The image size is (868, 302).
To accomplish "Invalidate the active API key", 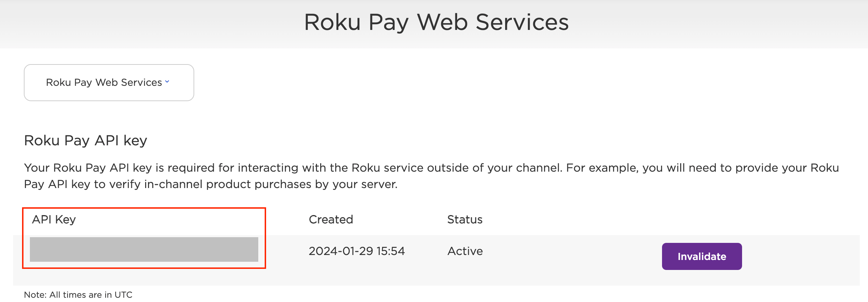I will pyautogui.click(x=702, y=256).
